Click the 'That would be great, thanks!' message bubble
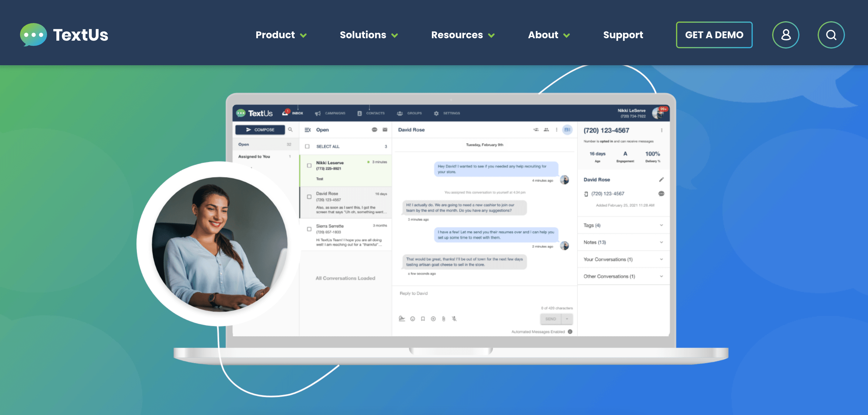Image resolution: width=868 pixels, height=415 pixels. pyautogui.click(x=464, y=261)
